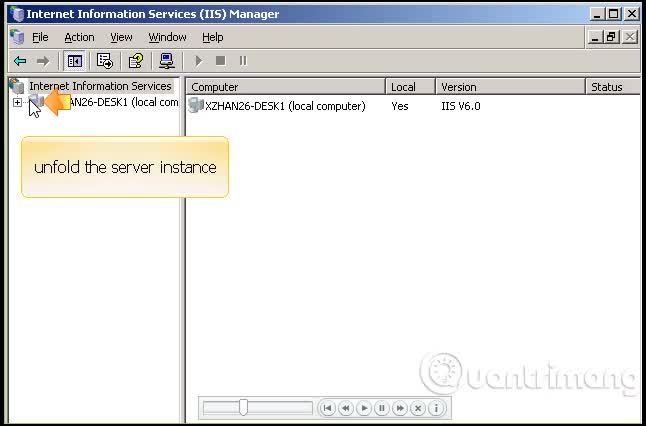Maximize the IIS Manager main window
The image size is (646, 426).
tap(613, 14)
